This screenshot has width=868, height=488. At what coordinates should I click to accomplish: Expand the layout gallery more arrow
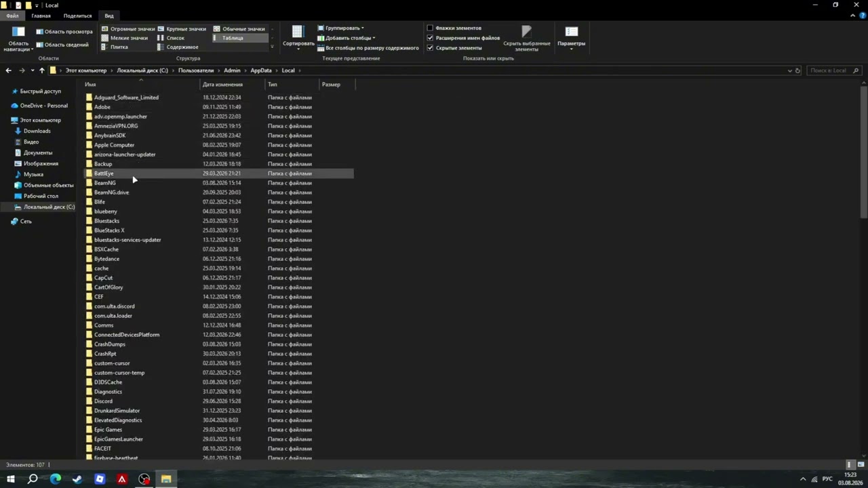tap(272, 47)
